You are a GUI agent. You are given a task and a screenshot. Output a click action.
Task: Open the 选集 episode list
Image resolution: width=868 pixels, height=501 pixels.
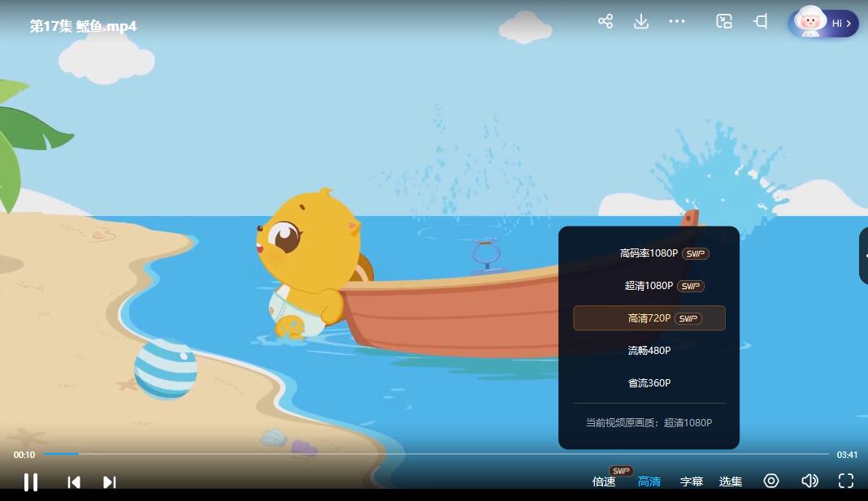click(730, 482)
